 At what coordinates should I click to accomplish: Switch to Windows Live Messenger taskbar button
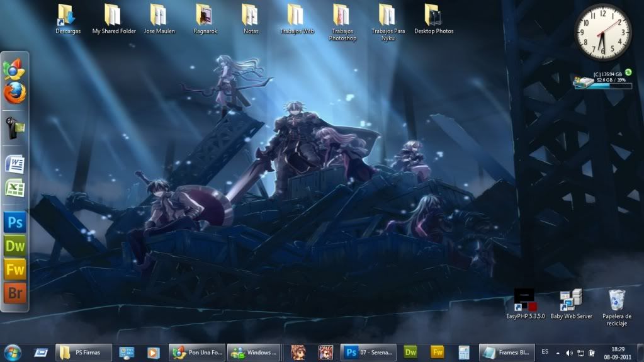[x=254, y=353]
